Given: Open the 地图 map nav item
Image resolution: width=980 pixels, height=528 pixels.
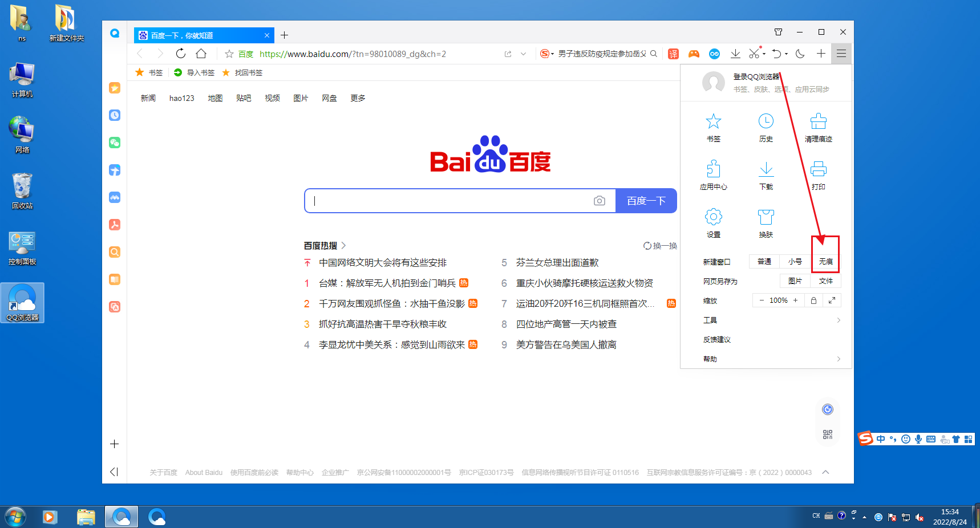Looking at the screenshot, I should (x=215, y=98).
